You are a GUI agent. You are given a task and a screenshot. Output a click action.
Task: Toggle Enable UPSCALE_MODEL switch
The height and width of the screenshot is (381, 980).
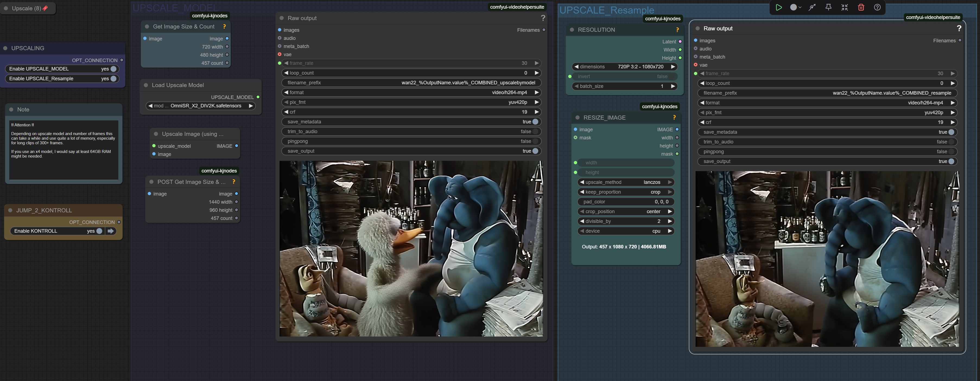113,69
